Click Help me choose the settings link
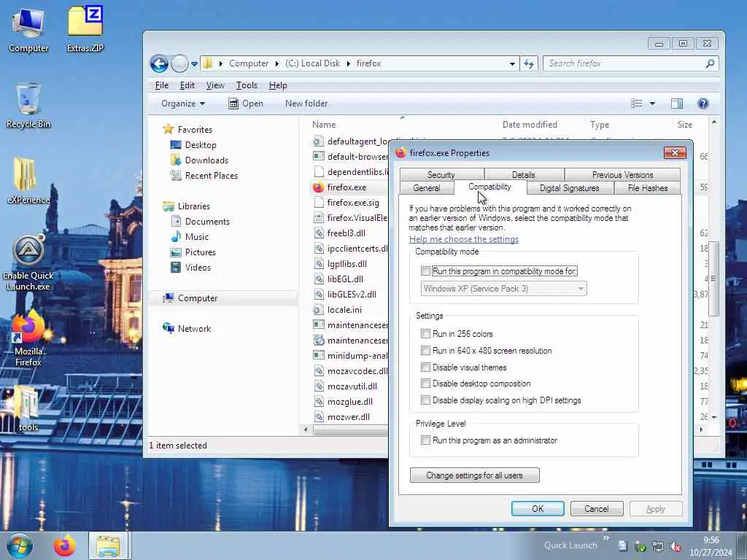The image size is (747, 560). coord(463,239)
